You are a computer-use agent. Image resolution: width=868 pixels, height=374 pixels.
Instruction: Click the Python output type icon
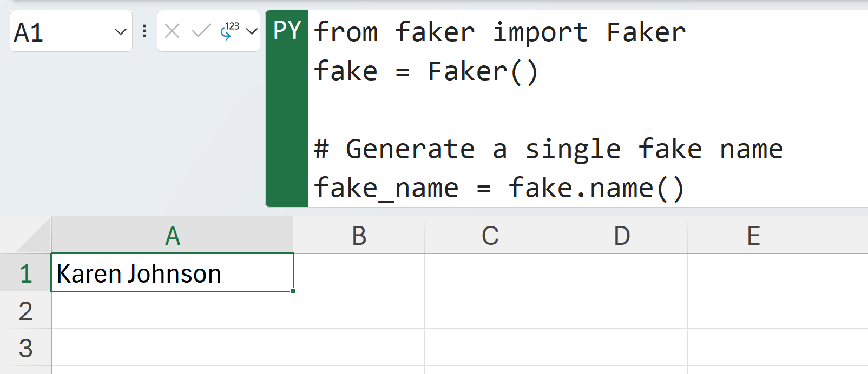coord(229,31)
